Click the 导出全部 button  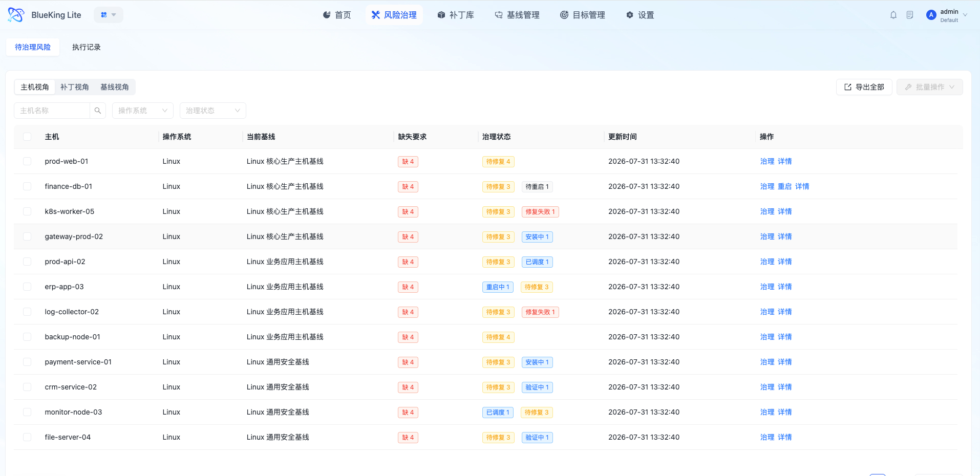864,87
